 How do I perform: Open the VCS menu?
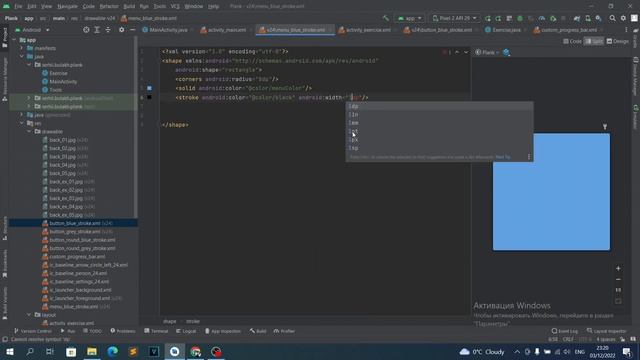175,7
